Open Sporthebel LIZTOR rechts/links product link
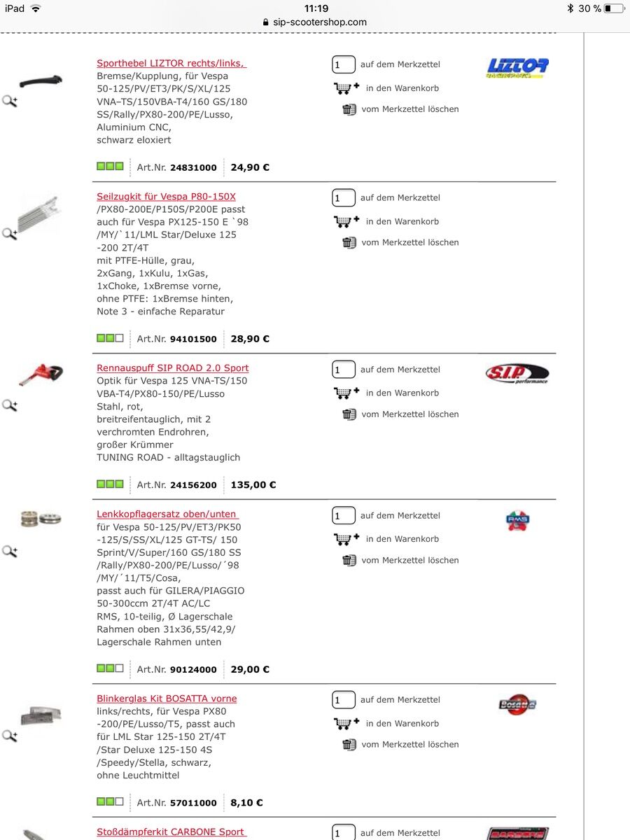The height and width of the screenshot is (840, 630). [x=171, y=63]
